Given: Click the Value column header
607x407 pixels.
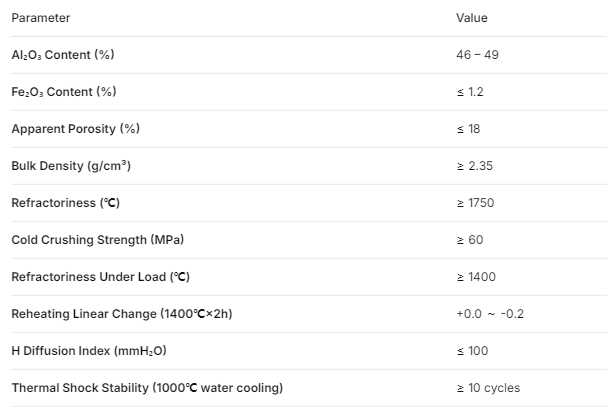Looking at the screenshot, I should tap(472, 18).
